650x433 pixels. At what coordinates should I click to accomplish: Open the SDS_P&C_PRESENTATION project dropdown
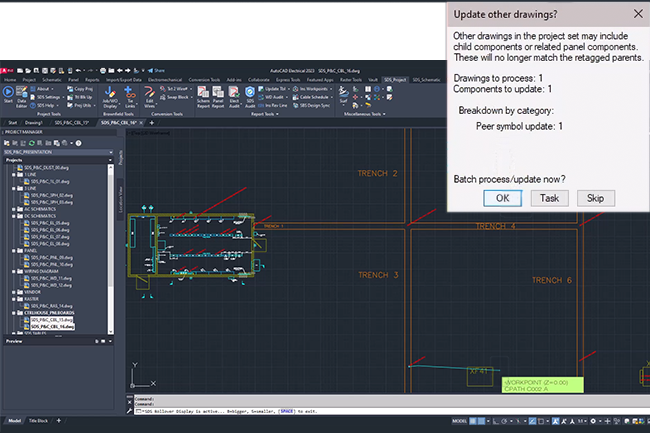(x=112, y=150)
